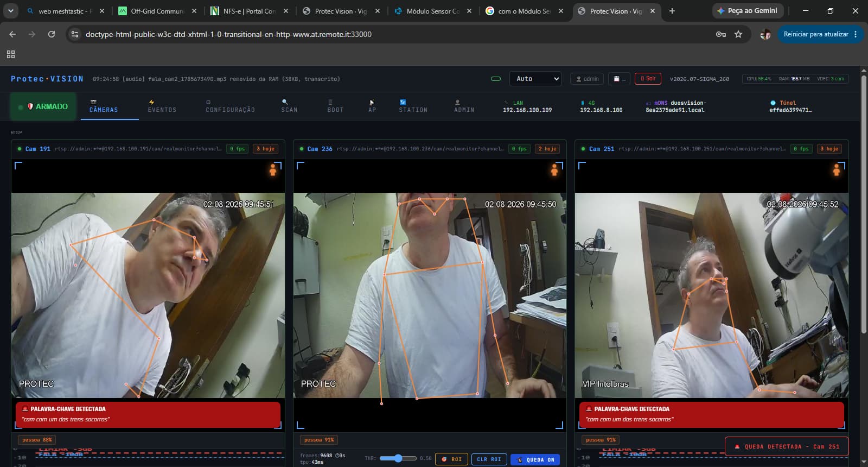Click the LAN IP address 192.168.100.109

[527, 110]
